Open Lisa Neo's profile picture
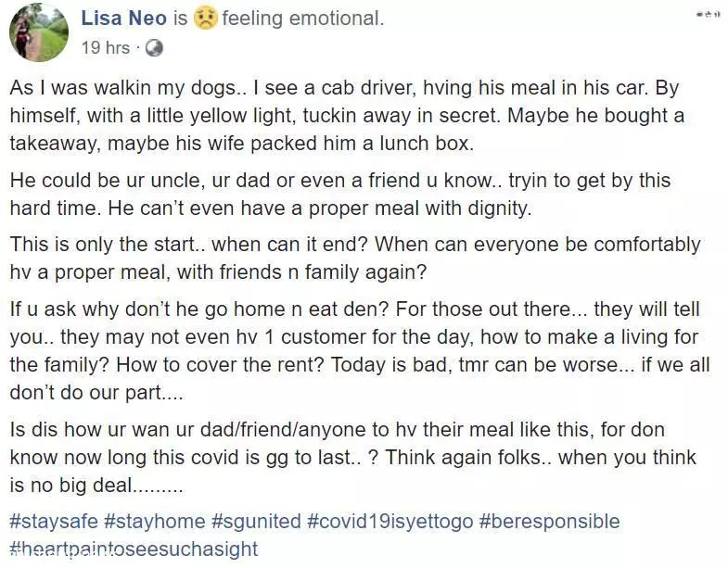The image size is (728, 568). pyautogui.click(x=39, y=32)
